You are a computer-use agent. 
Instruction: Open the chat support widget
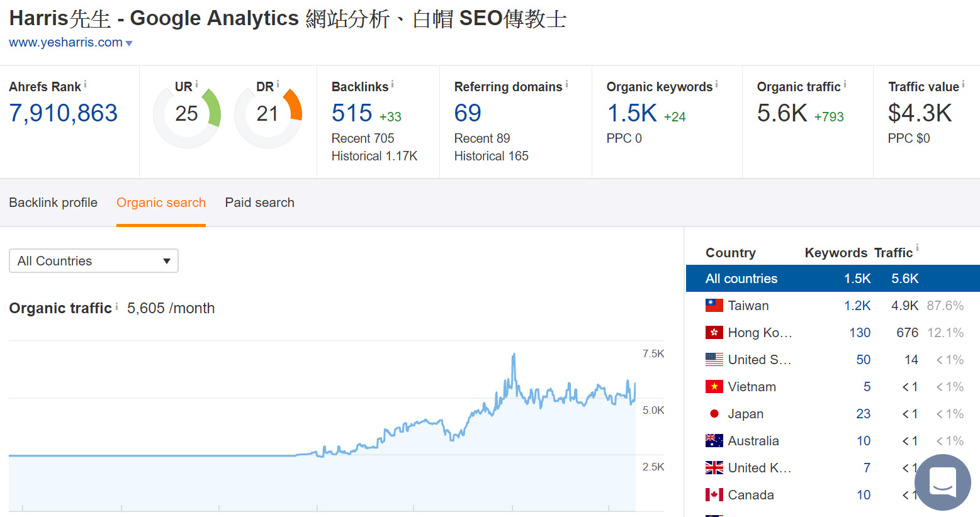[942, 482]
